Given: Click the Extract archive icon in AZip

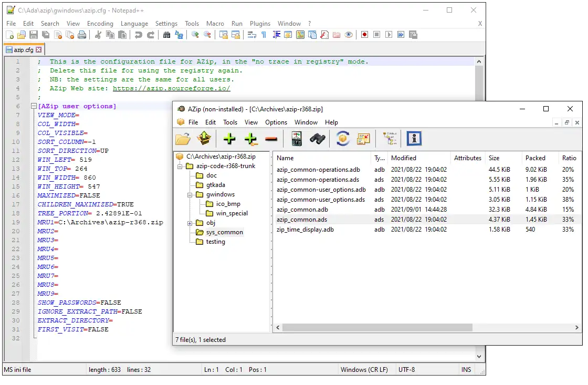Looking at the screenshot, I should 204,139.
